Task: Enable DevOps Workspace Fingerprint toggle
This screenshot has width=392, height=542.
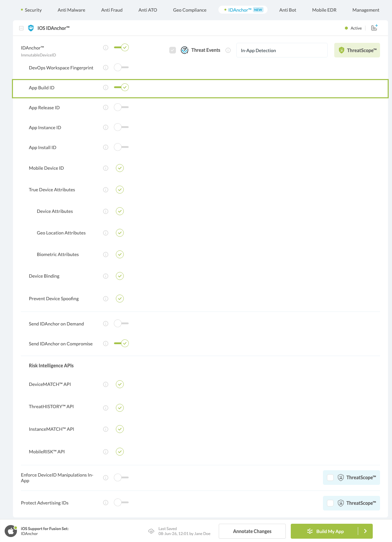Action: pos(121,67)
